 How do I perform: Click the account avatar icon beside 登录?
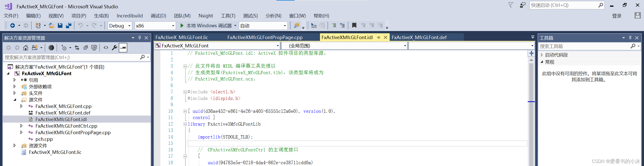pyautogui.click(x=637, y=16)
